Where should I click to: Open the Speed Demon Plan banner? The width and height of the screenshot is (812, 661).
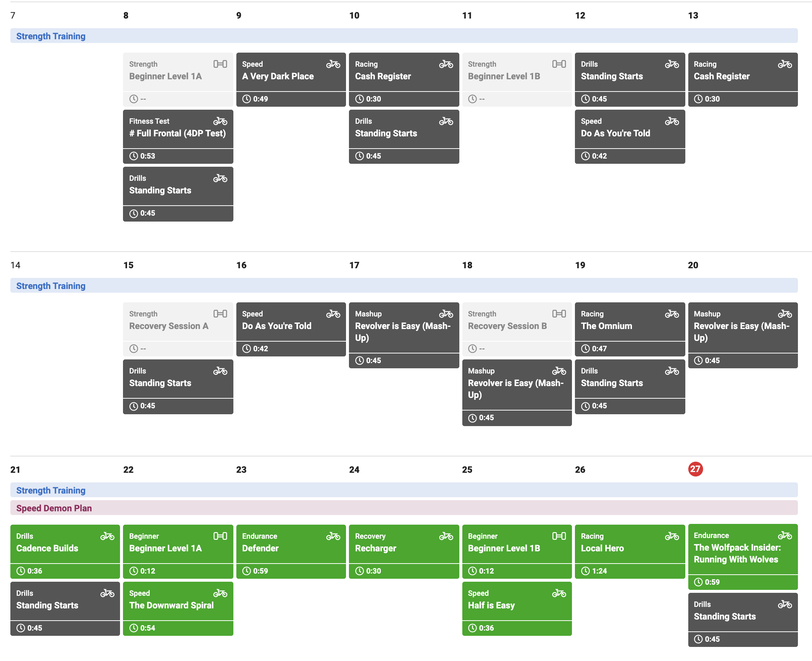404,508
